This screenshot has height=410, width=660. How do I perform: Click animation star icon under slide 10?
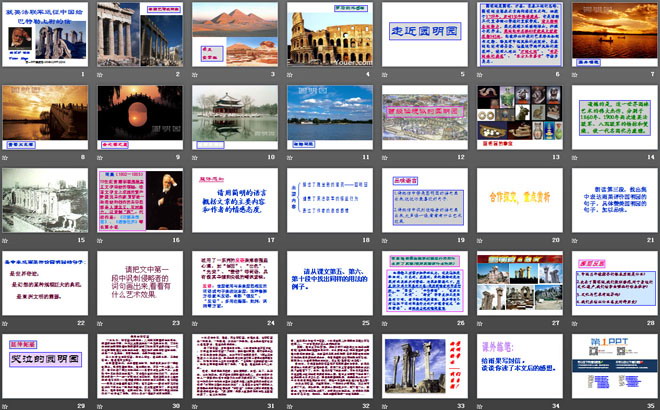[x=195, y=157]
